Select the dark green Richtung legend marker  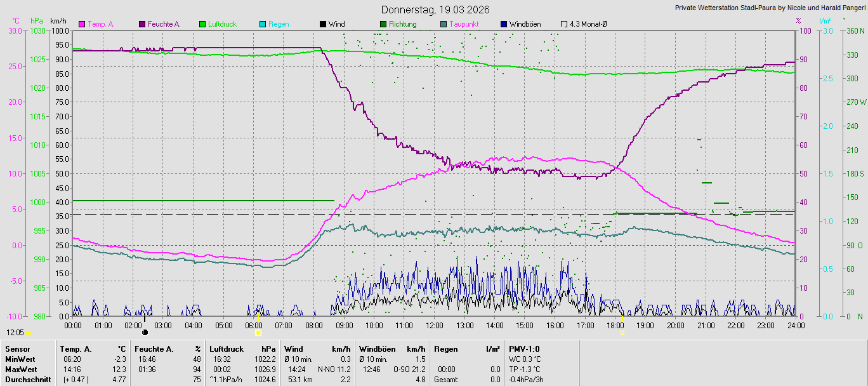pos(383,24)
